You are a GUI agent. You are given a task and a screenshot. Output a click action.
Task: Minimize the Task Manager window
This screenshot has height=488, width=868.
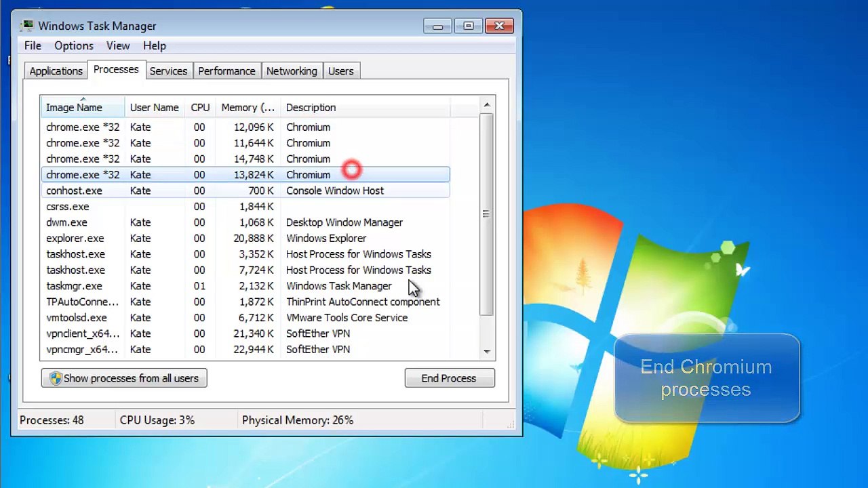[437, 26]
